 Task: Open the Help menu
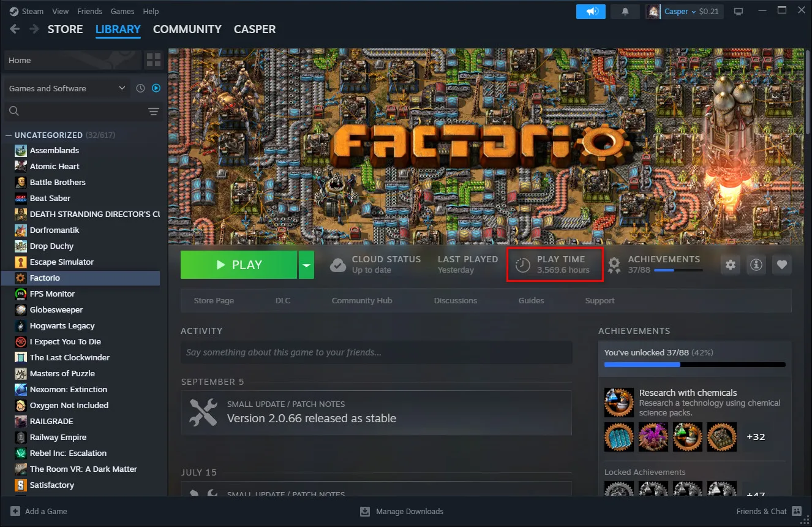151,11
